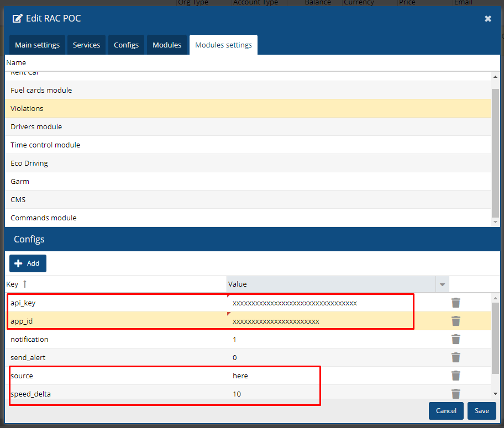Viewport: 504px width, 428px height.
Task: Choose the Eco Driving module
Action: pyautogui.click(x=29, y=163)
